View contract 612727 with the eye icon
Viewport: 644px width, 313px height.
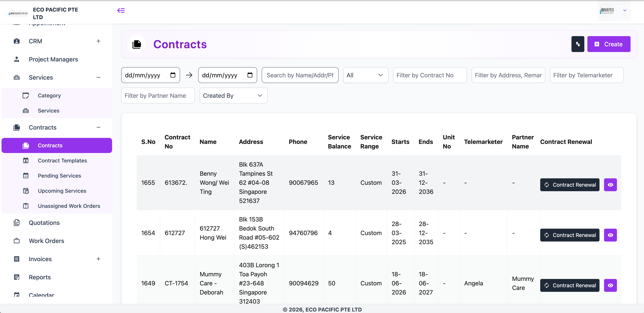click(610, 235)
